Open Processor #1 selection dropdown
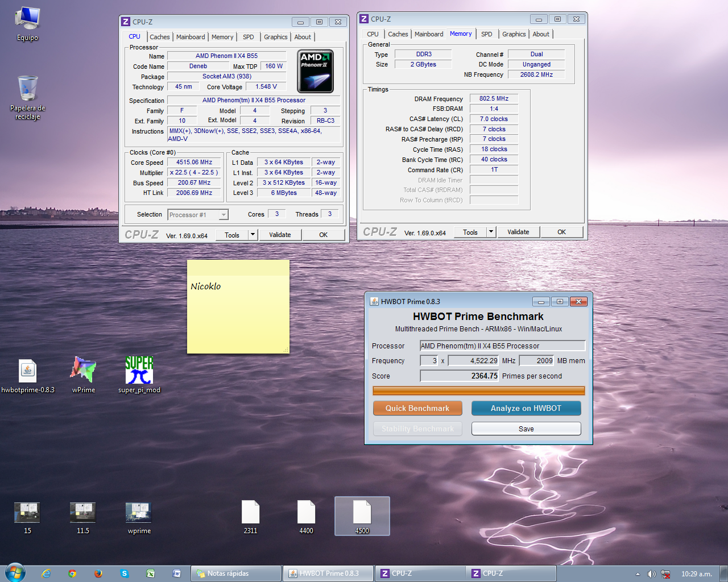This screenshot has width=728, height=582. [198, 215]
